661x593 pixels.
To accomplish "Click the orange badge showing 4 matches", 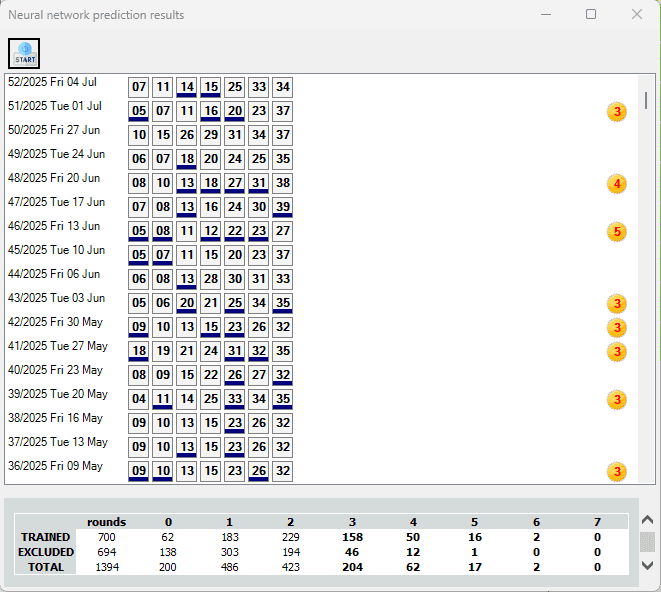I will click(617, 183).
